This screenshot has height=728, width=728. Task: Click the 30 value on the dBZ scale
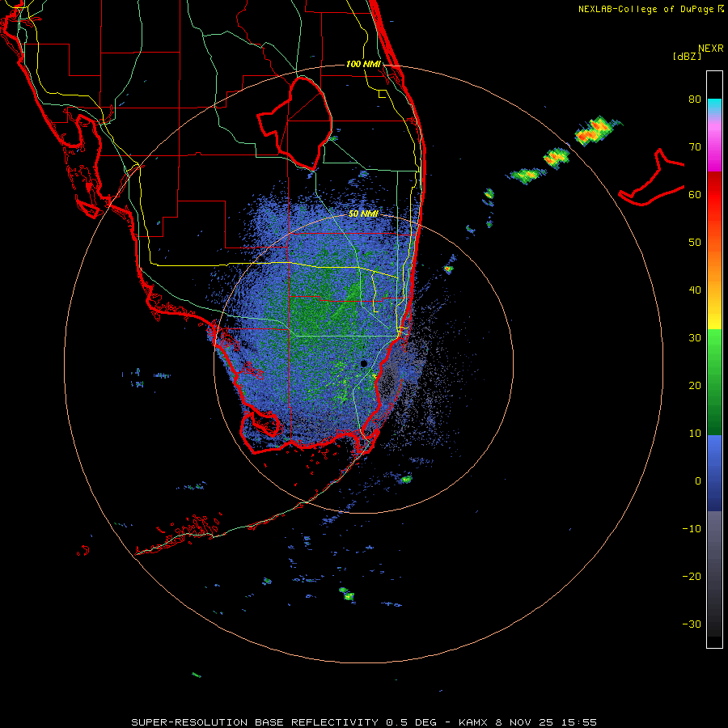pos(695,338)
